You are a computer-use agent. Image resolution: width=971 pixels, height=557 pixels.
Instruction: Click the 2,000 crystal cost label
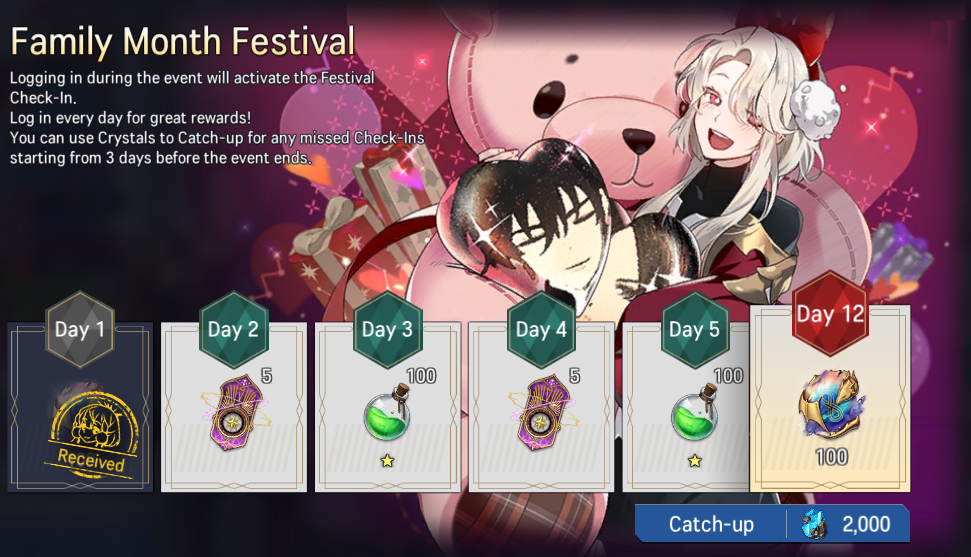(866, 524)
